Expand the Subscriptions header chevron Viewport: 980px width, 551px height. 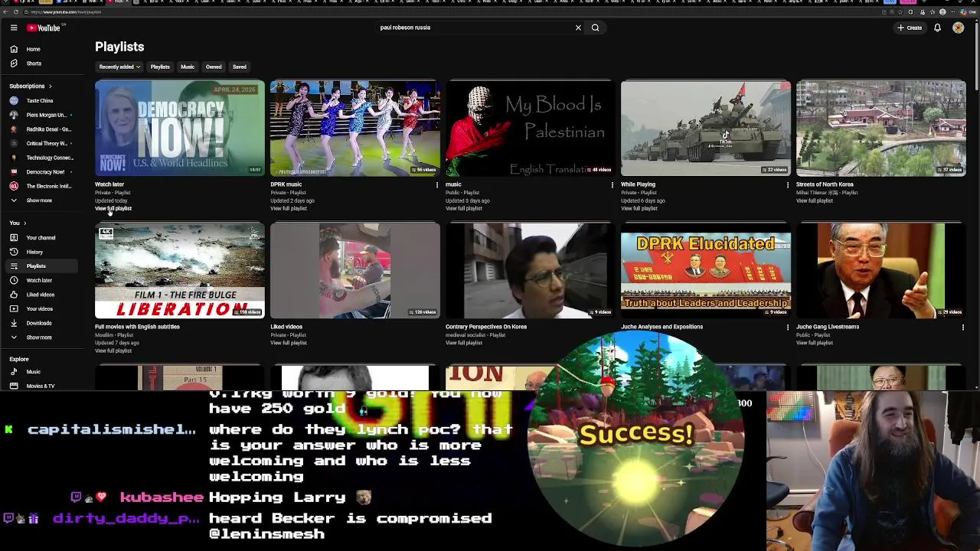point(51,86)
